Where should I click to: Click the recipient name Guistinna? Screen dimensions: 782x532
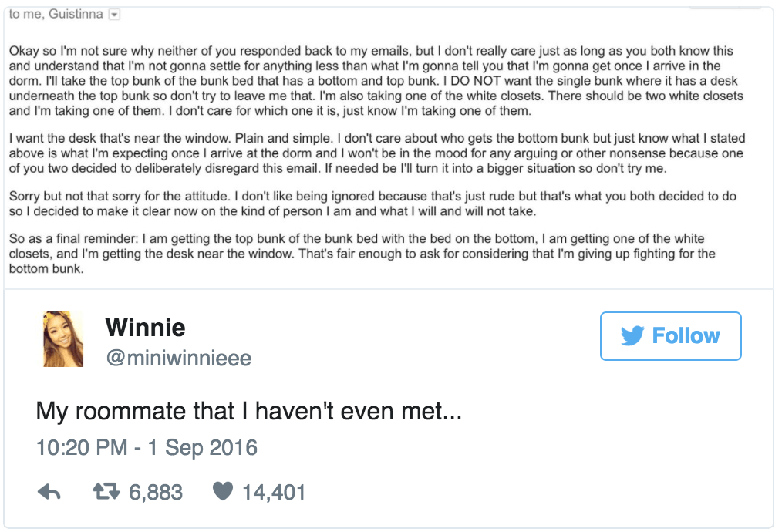click(76, 14)
